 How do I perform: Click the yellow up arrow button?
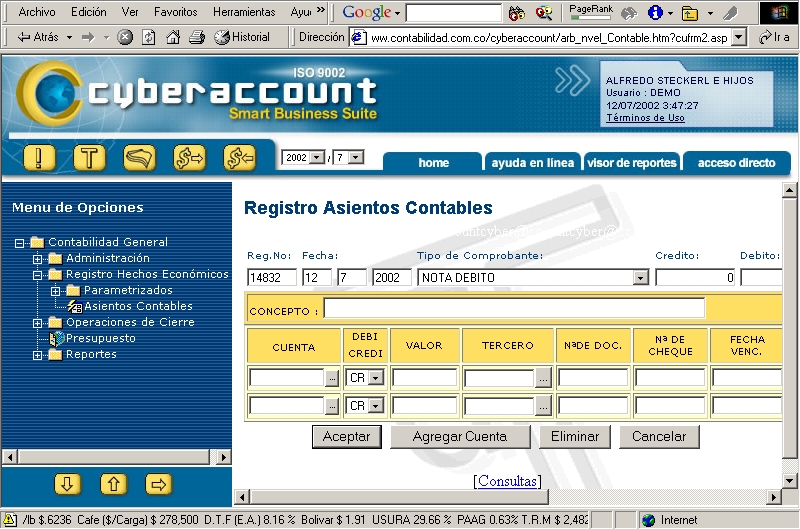coord(113,484)
